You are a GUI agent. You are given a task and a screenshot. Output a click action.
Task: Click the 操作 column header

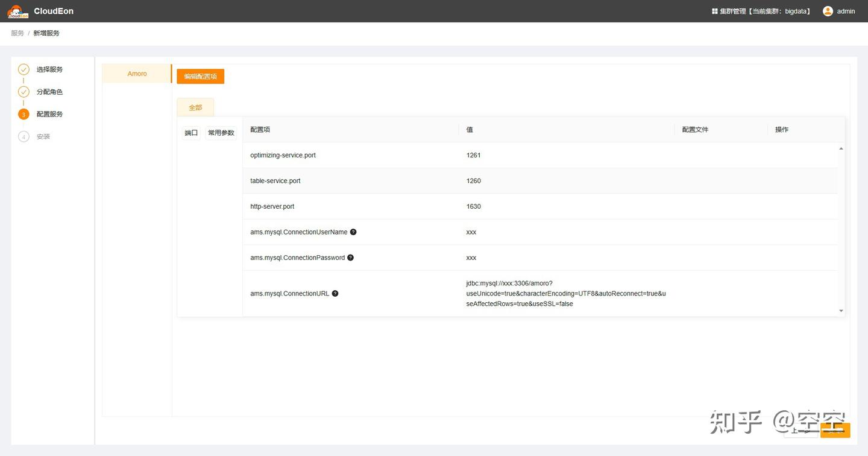coord(782,130)
